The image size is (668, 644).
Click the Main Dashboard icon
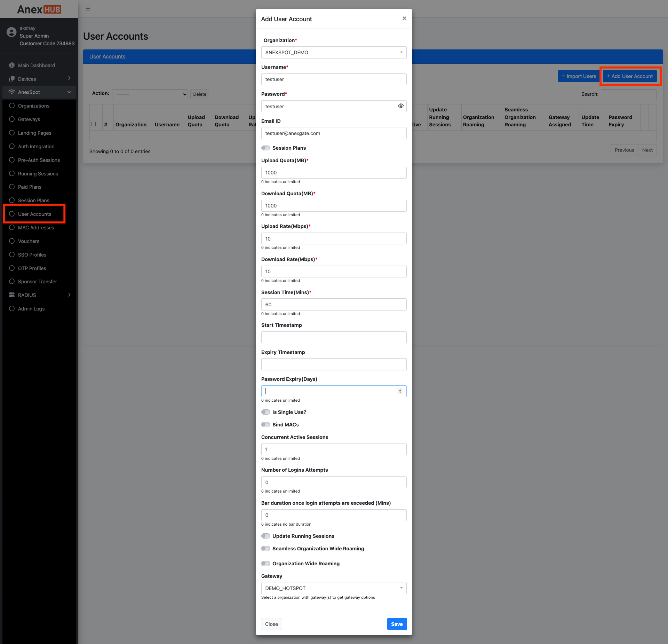pos(12,65)
